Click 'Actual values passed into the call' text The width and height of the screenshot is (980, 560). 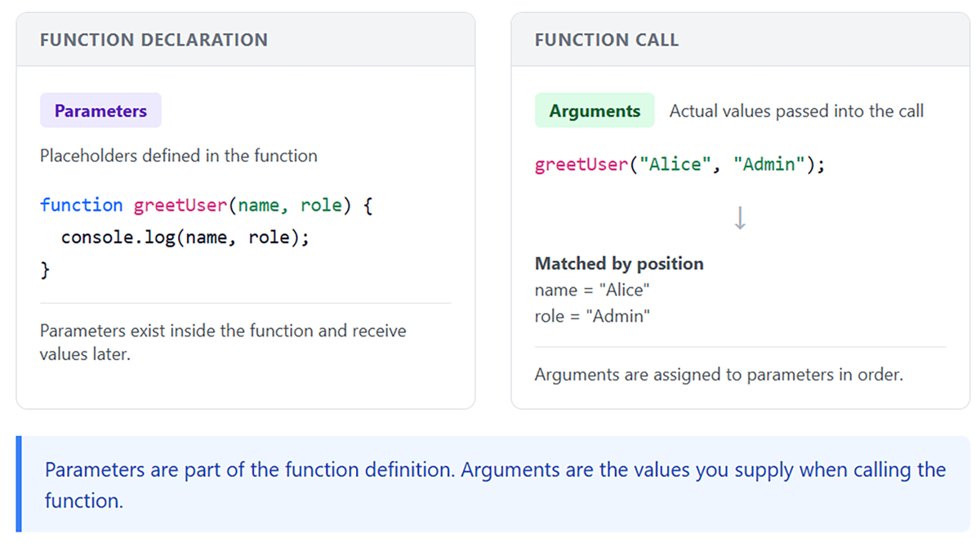tap(796, 111)
